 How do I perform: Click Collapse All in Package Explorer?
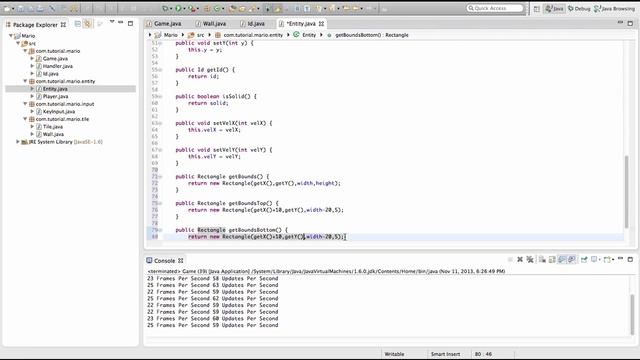78,24
